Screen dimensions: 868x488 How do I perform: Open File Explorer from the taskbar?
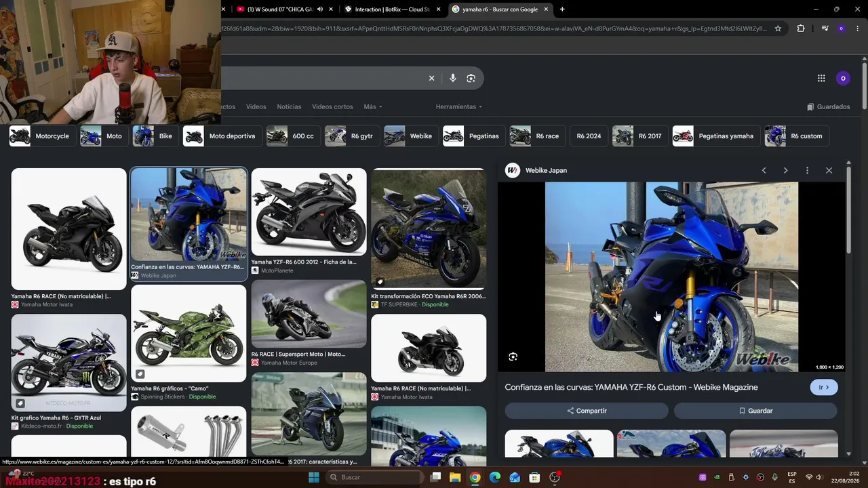pyautogui.click(x=455, y=477)
